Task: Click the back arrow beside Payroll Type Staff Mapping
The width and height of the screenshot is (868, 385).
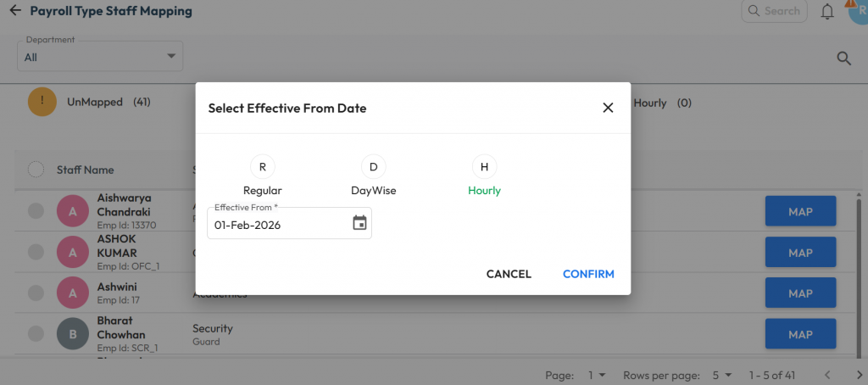Action: 14,12
